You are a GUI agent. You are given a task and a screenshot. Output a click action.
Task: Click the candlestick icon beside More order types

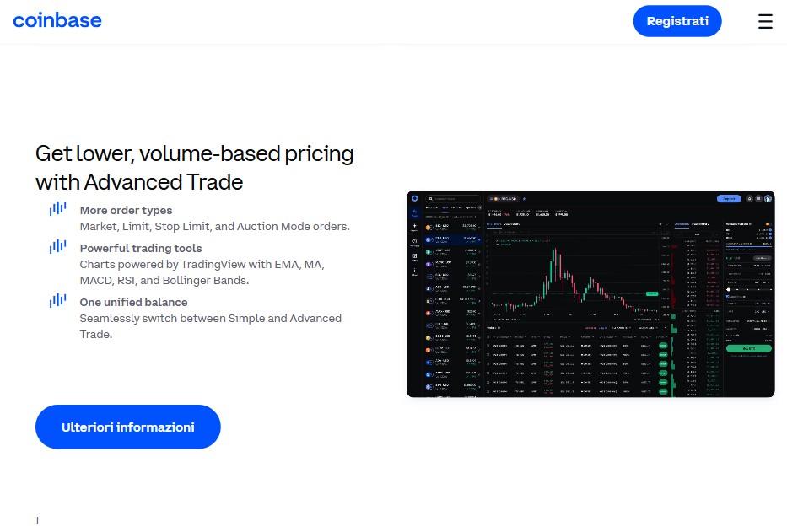(57, 209)
